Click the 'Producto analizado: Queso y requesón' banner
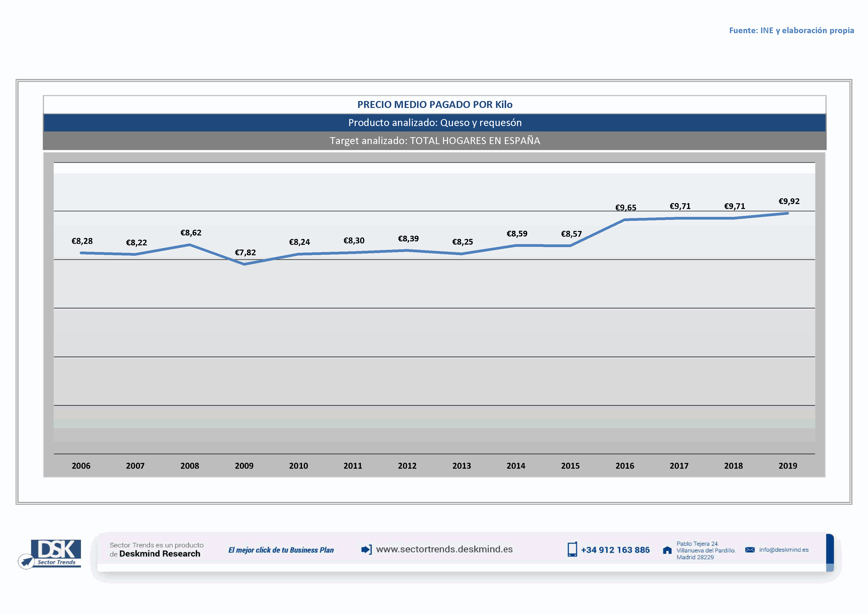The height and width of the screenshot is (614, 868). tap(435, 123)
